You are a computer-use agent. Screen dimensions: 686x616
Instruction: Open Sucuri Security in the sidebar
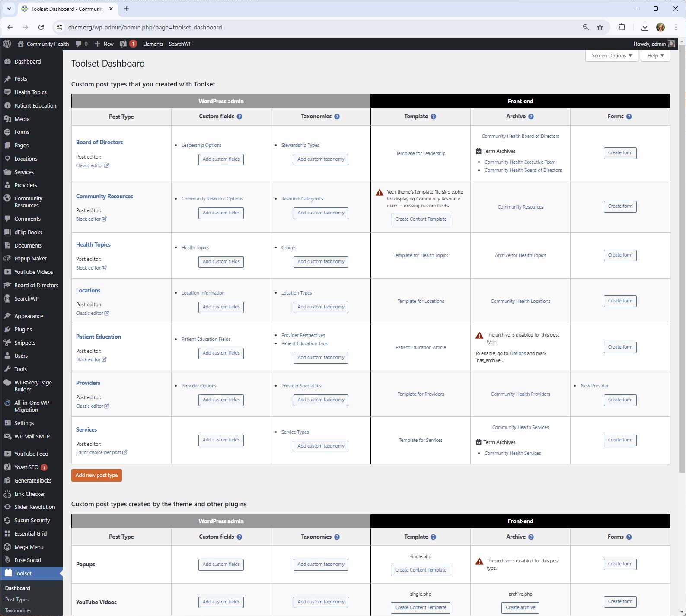coord(31,520)
